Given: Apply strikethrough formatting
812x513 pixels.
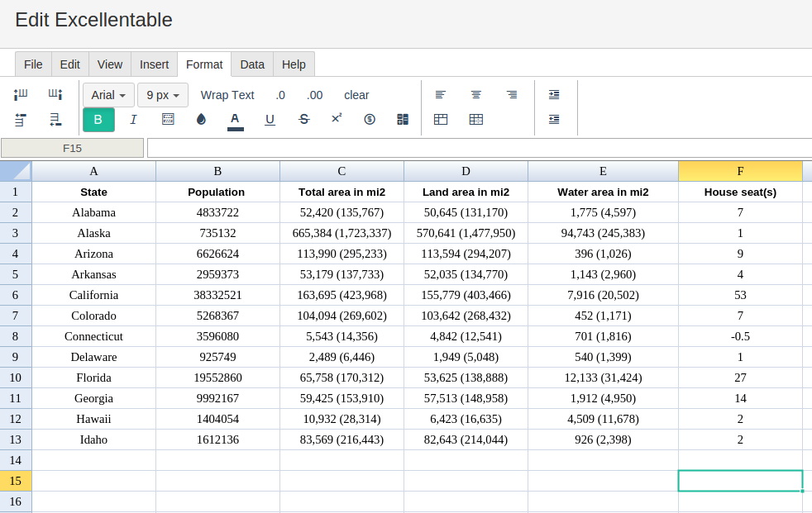Looking at the screenshot, I should click(x=303, y=120).
